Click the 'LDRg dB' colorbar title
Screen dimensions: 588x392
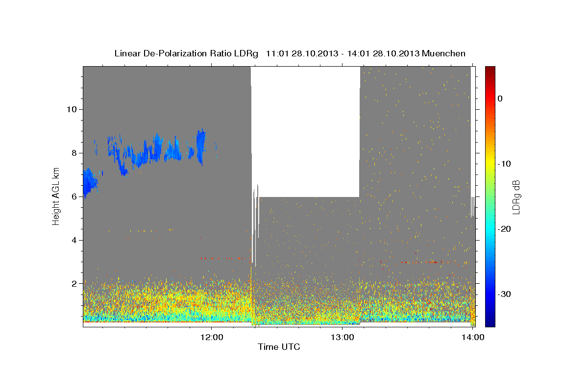pyautogui.click(x=516, y=196)
